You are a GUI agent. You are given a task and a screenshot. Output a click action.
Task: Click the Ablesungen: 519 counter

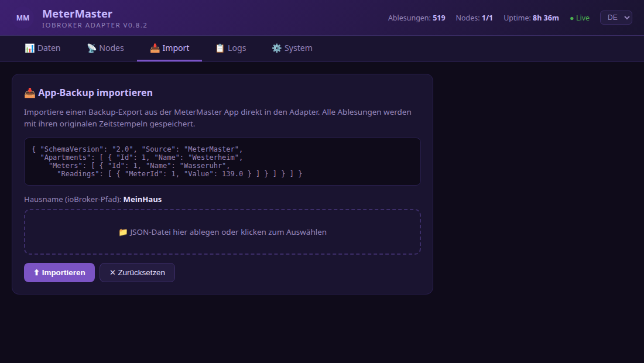point(416,18)
